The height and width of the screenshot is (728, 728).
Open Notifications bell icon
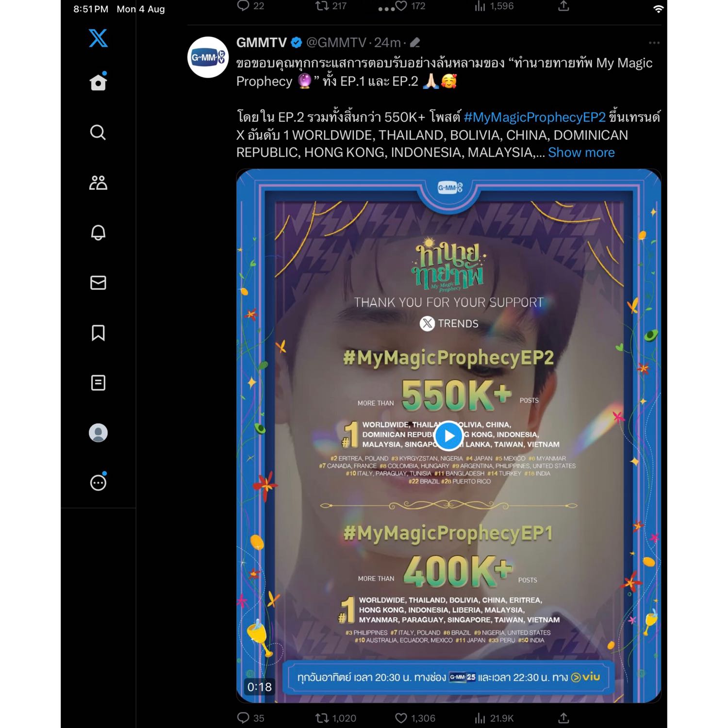[98, 232]
